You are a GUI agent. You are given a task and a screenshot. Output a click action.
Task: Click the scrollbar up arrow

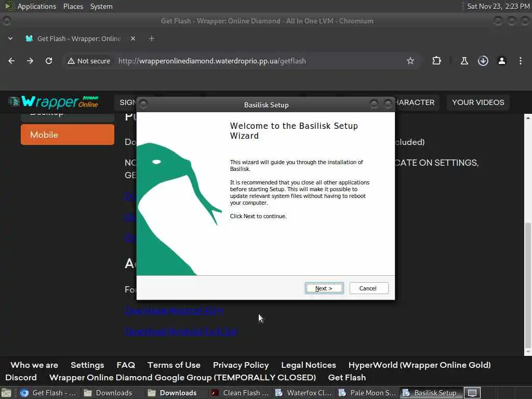tap(528, 118)
